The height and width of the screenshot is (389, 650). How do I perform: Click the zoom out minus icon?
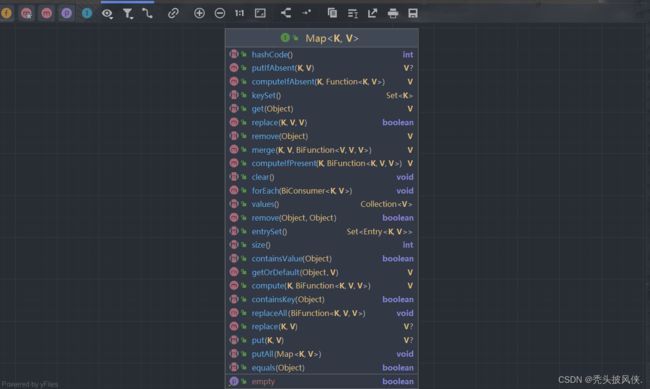(x=220, y=13)
